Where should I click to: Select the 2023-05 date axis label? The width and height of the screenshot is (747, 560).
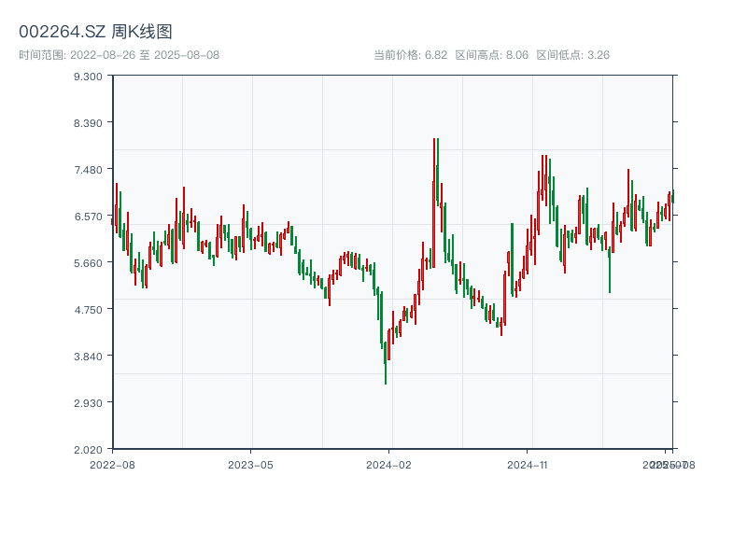pos(250,464)
